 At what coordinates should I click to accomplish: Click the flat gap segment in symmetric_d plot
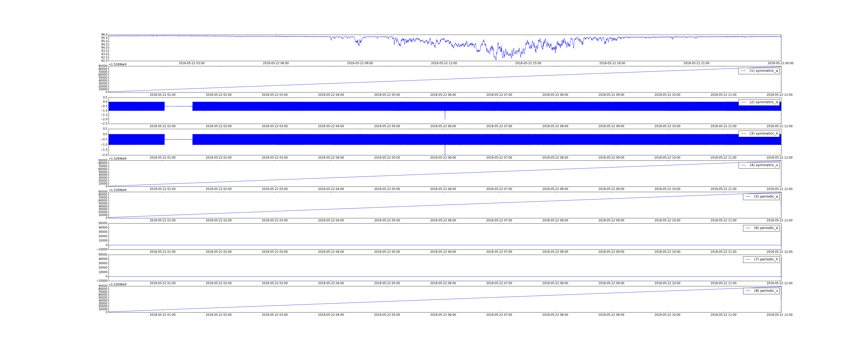click(178, 106)
